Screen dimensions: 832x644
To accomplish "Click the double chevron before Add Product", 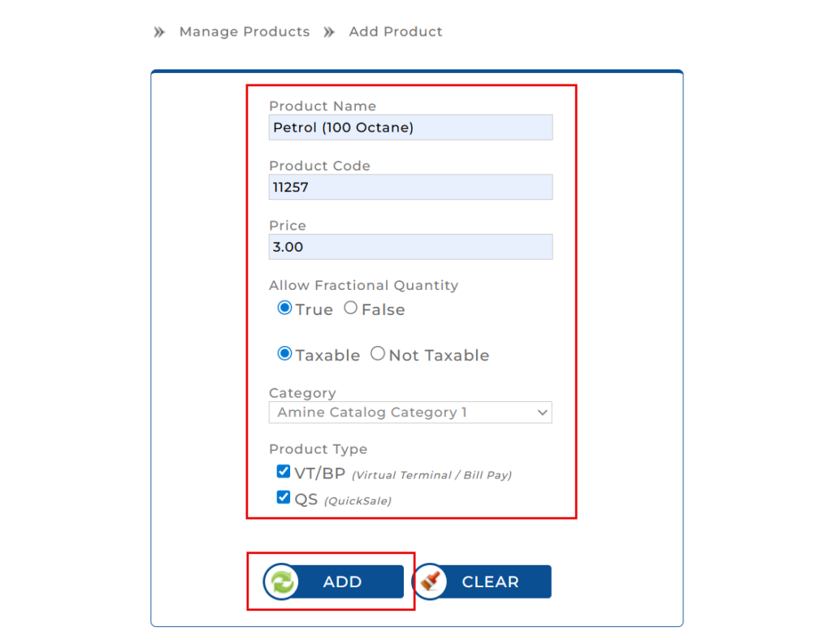I will (329, 32).
